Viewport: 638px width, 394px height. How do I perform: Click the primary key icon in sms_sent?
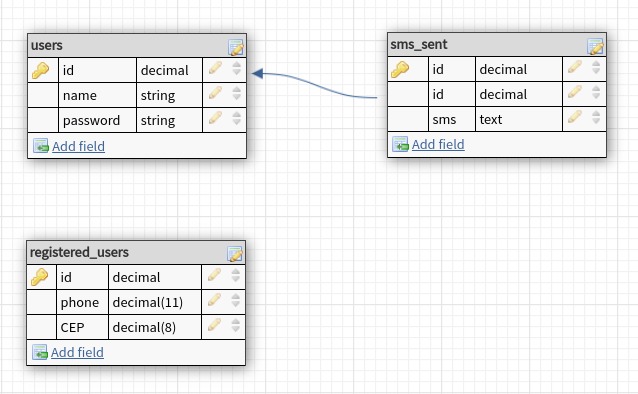point(400,69)
